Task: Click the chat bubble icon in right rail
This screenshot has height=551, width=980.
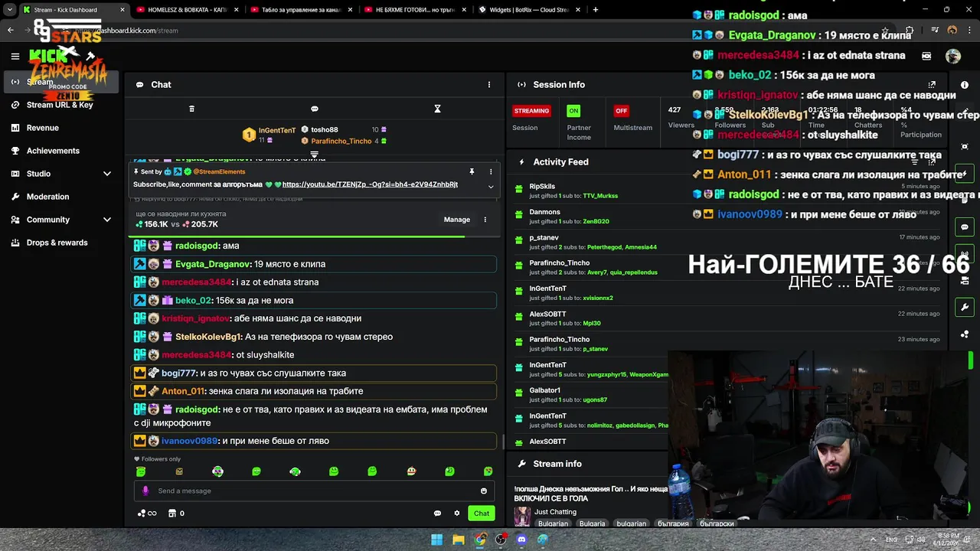Action: pos(965,227)
